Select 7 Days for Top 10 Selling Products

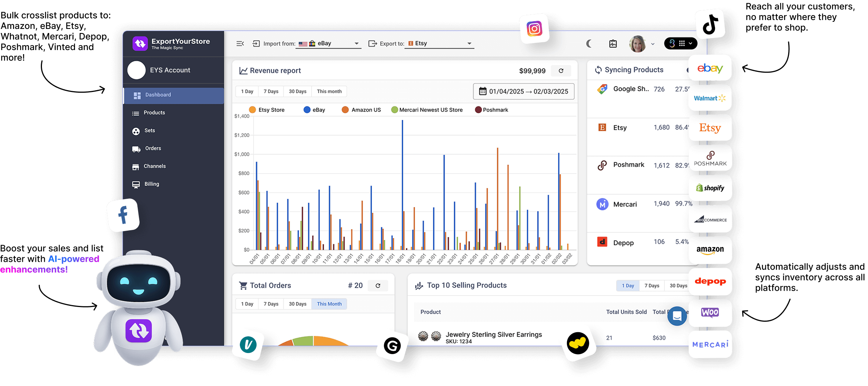[652, 286]
